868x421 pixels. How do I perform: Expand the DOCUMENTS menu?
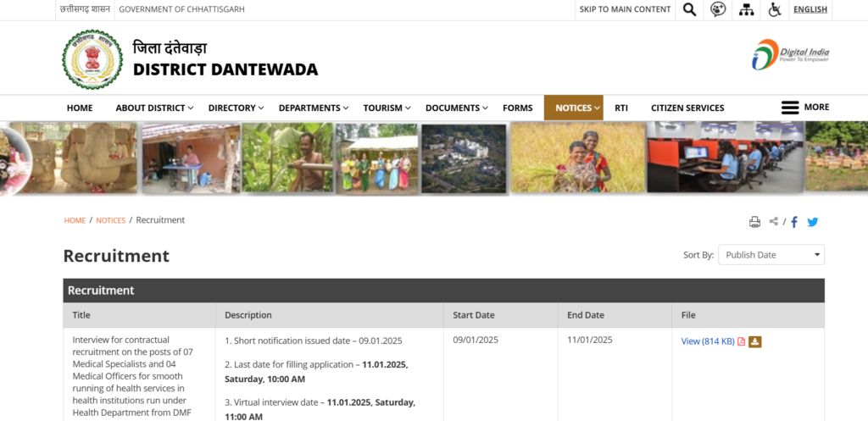click(x=457, y=108)
